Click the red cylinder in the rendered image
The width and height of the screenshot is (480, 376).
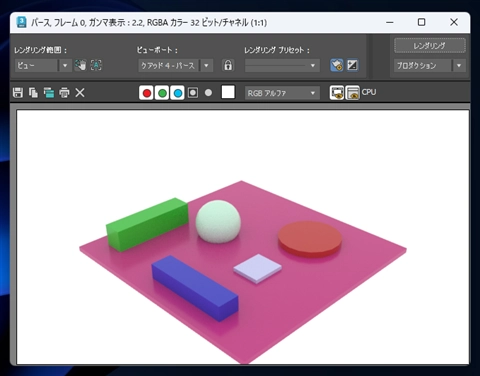(x=310, y=239)
